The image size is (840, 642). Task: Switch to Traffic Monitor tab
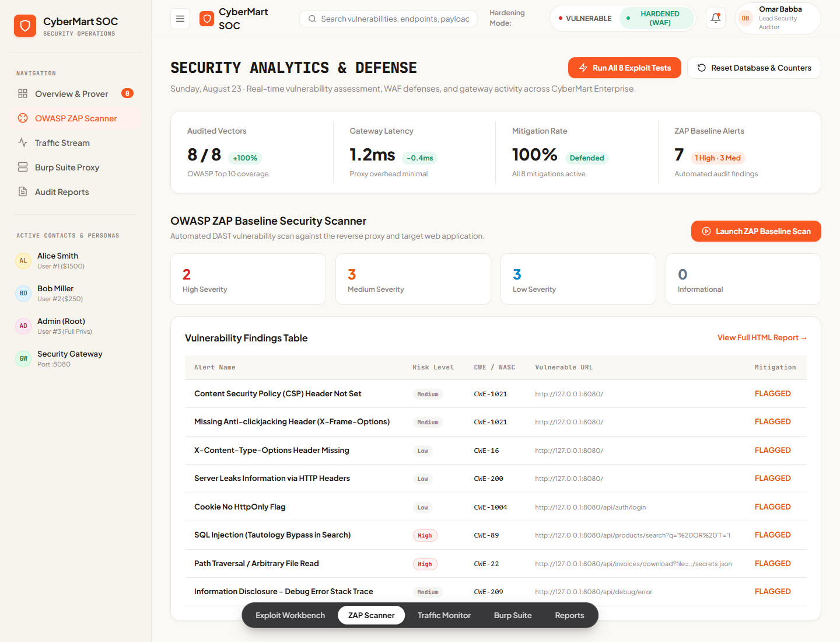pyautogui.click(x=444, y=615)
